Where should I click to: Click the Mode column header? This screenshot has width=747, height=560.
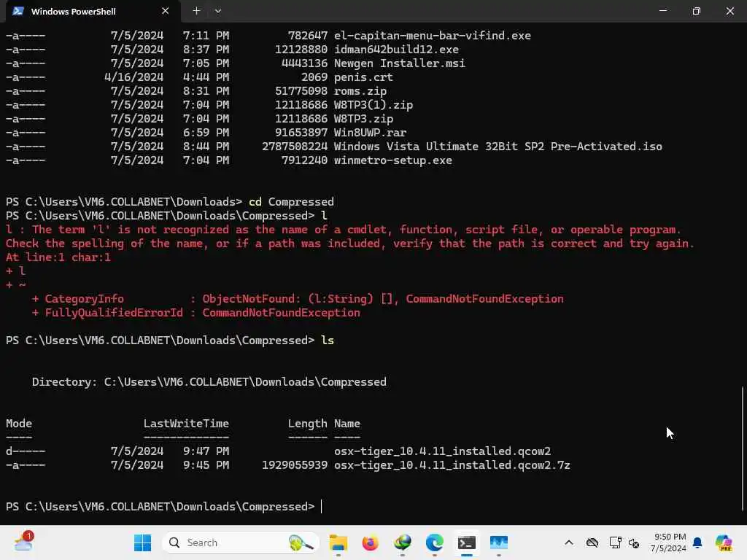click(x=18, y=424)
